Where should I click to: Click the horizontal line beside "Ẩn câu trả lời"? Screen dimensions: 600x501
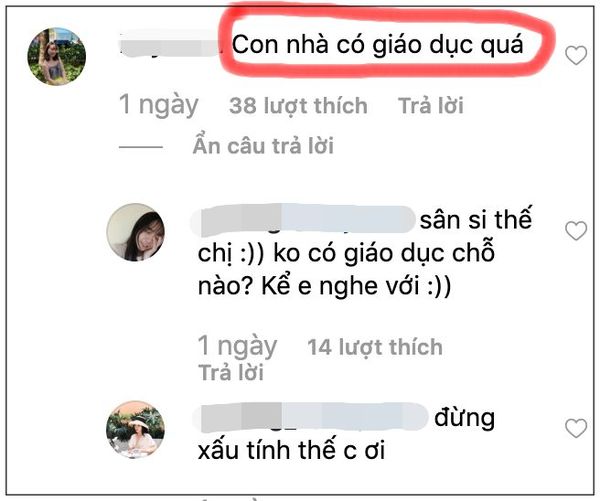tap(141, 147)
